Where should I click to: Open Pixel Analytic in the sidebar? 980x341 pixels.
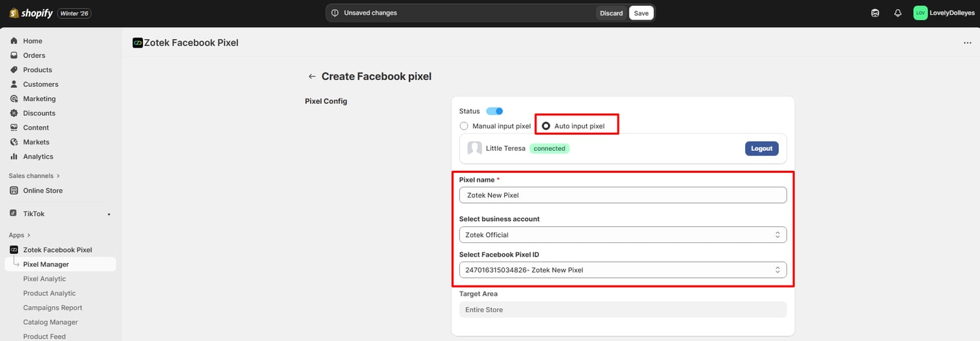[x=44, y=279]
